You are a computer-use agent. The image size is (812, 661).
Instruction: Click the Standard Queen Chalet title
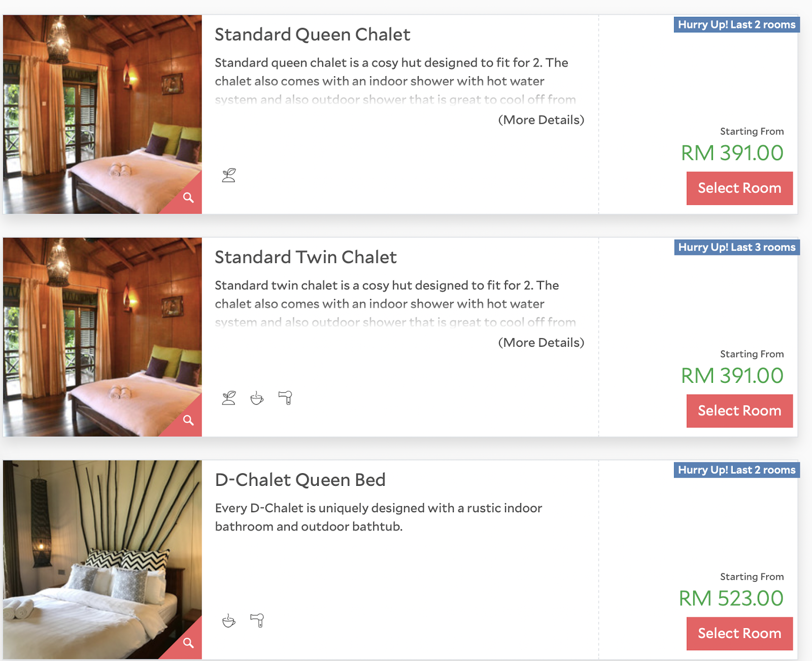click(x=312, y=35)
